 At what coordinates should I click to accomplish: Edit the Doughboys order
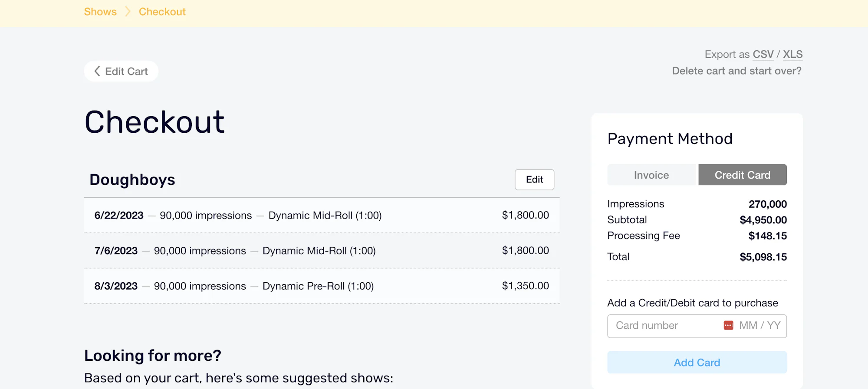click(534, 180)
